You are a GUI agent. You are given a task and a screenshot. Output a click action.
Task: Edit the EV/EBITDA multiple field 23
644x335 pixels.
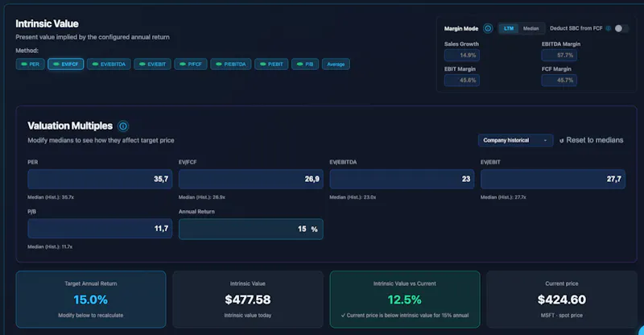coord(402,180)
